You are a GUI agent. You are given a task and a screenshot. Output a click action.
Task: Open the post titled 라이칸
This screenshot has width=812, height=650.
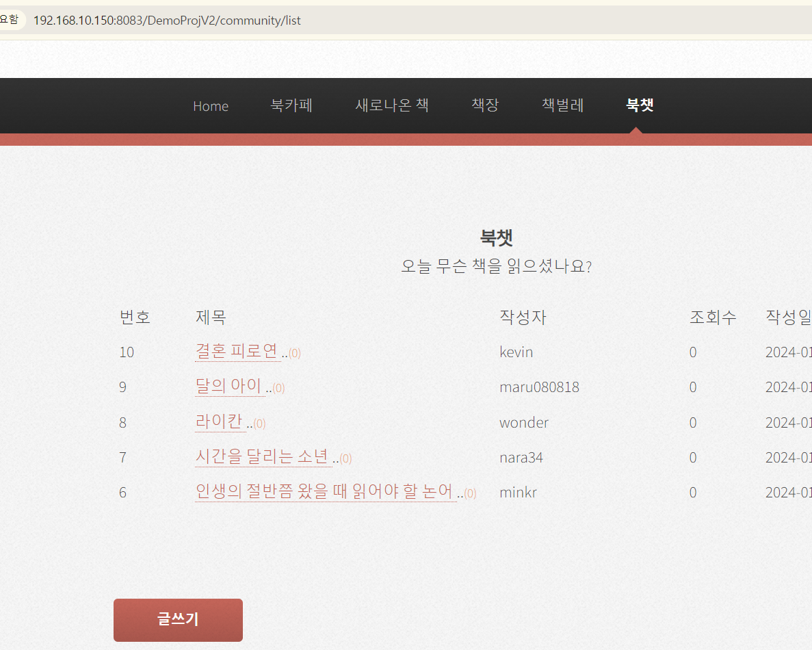pos(220,421)
